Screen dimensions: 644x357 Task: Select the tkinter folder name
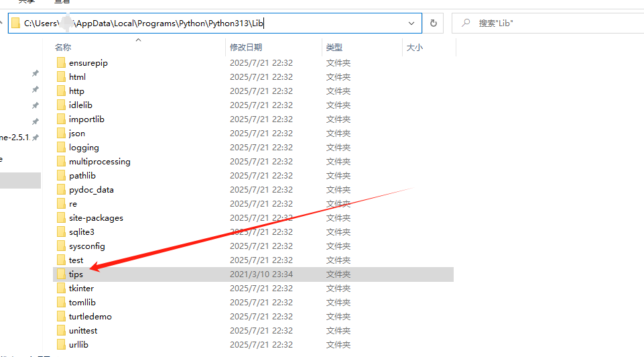(81, 289)
